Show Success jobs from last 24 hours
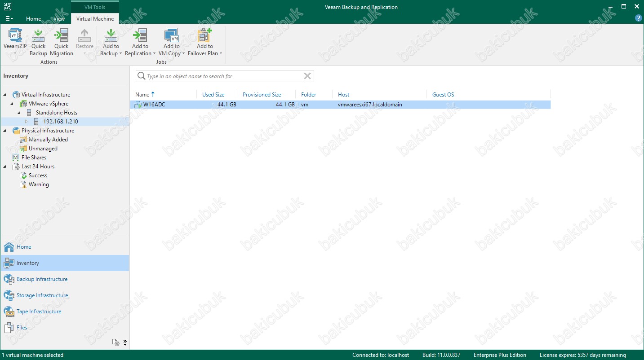 pyautogui.click(x=38, y=176)
